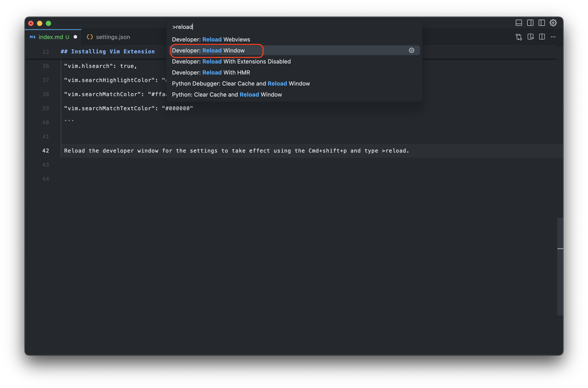The height and width of the screenshot is (388, 588).
Task: Split the editor right
Action: click(x=542, y=37)
